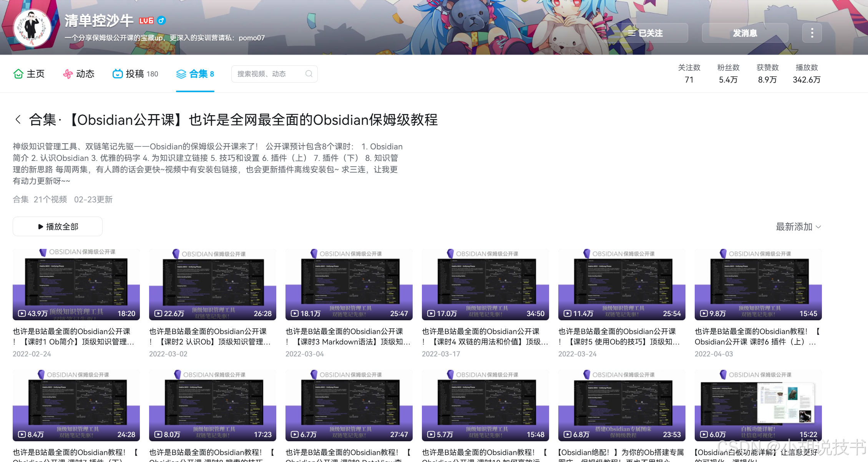Switch to the 动态 tab

[x=79, y=74]
